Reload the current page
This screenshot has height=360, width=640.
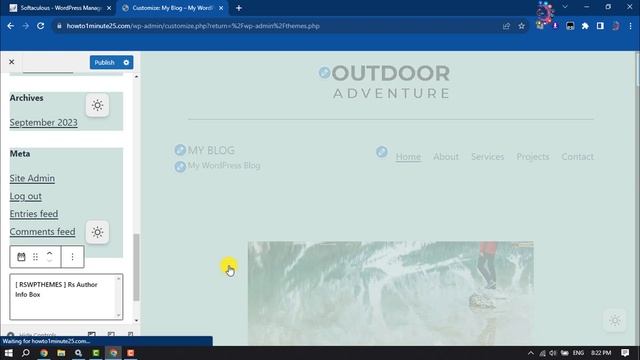coord(40,26)
